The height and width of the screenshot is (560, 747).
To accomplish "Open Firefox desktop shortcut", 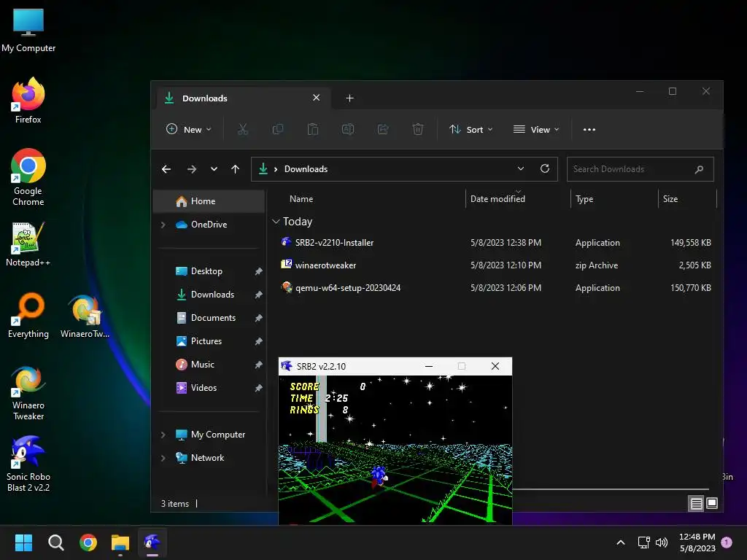I will 28,101.
